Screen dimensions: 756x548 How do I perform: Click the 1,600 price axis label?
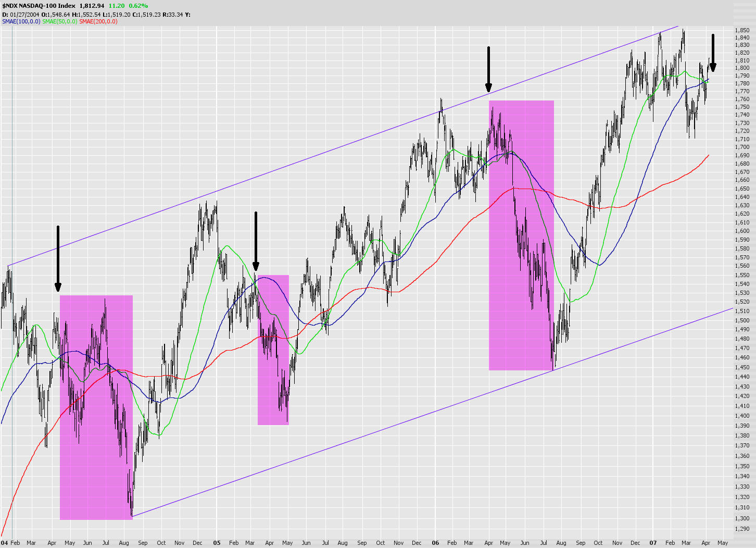tap(742, 231)
